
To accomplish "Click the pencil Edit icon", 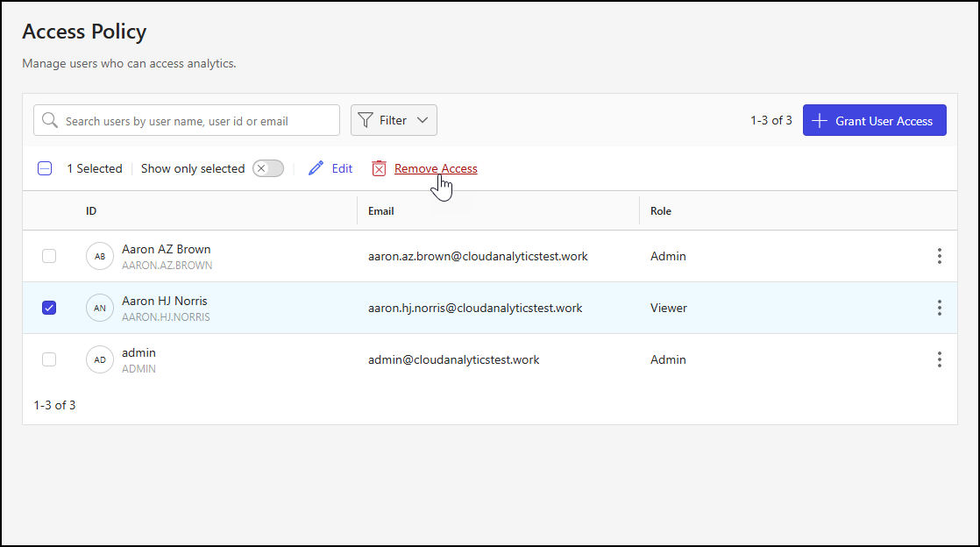I will coord(316,168).
